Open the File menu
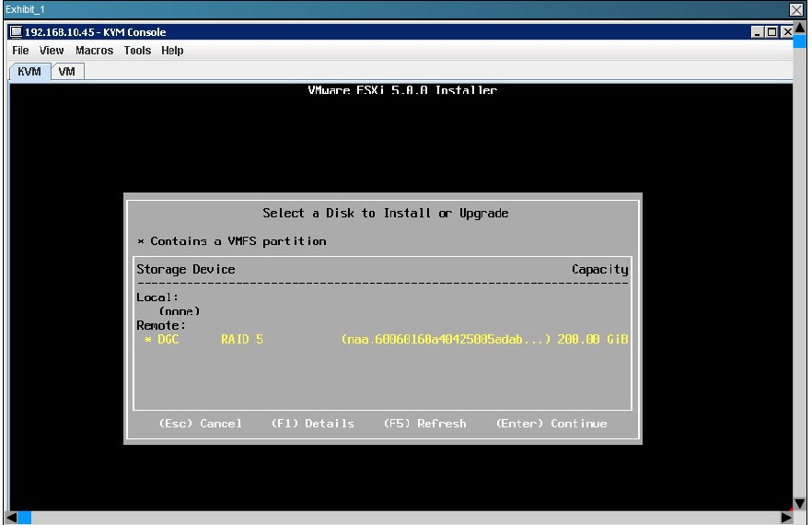The height and width of the screenshot is (525, 812). 20,51
